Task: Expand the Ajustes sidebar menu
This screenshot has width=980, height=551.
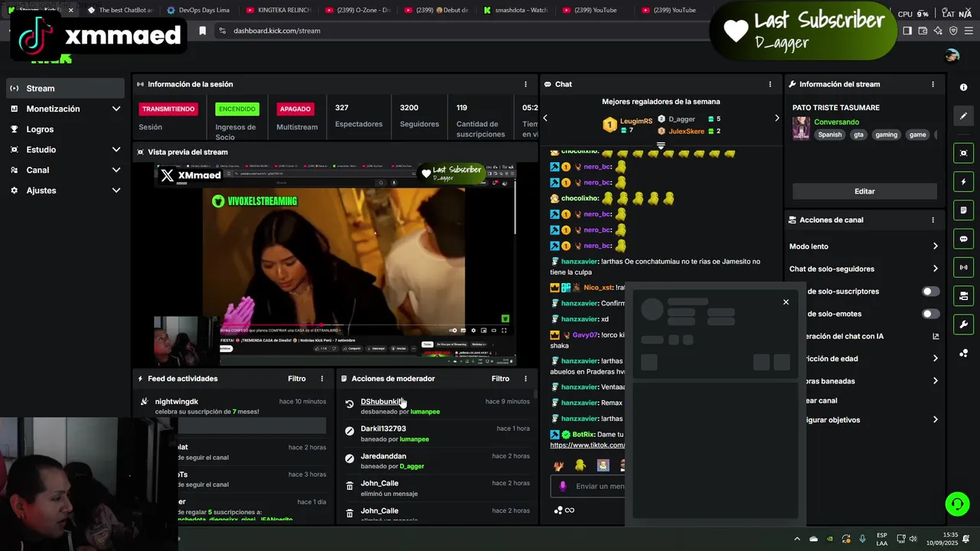Action: coord(65,191)
